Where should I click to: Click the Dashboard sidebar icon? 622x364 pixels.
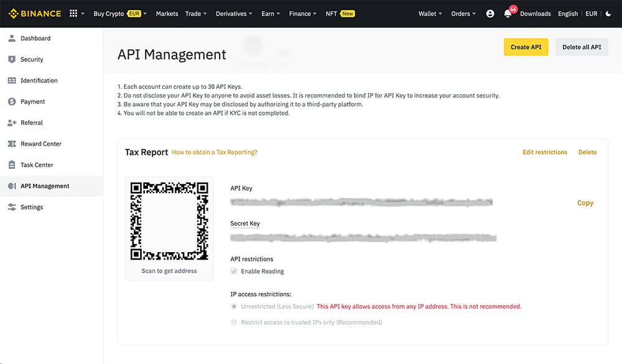coord(12,38)
